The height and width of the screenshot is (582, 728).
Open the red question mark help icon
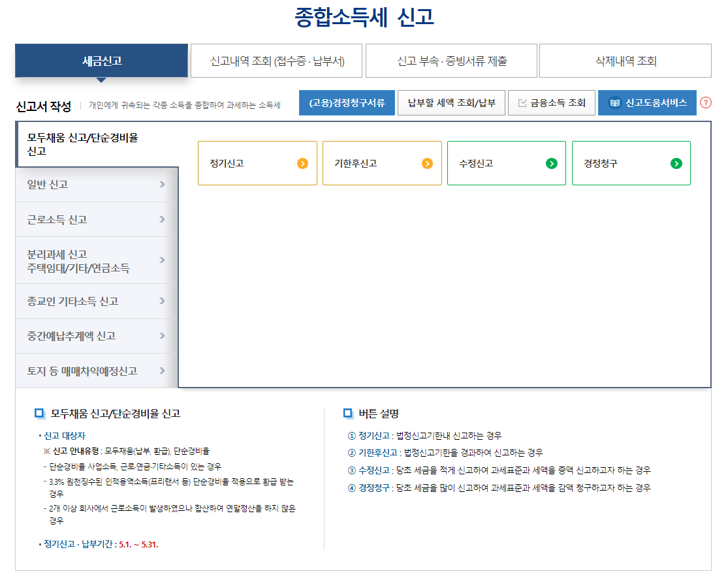706,102
